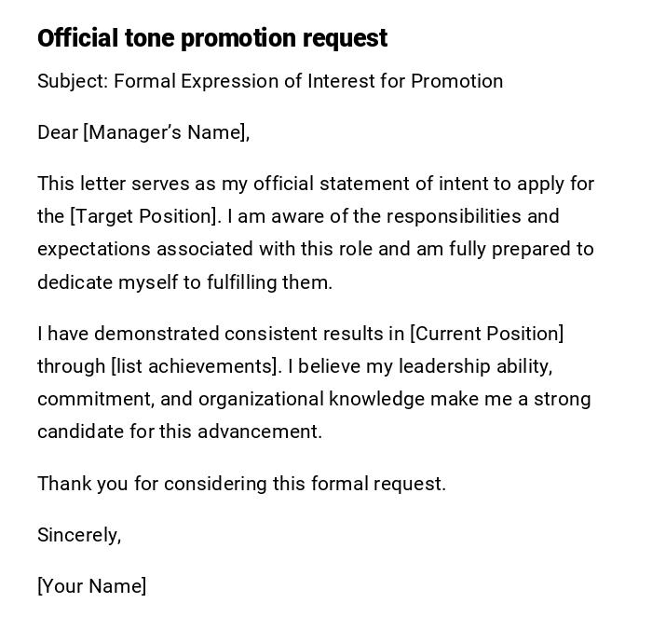Click the [list achievements] placeholder
Image resolution: width=652 pixels, height=644 pixels.
coord(195,366)
